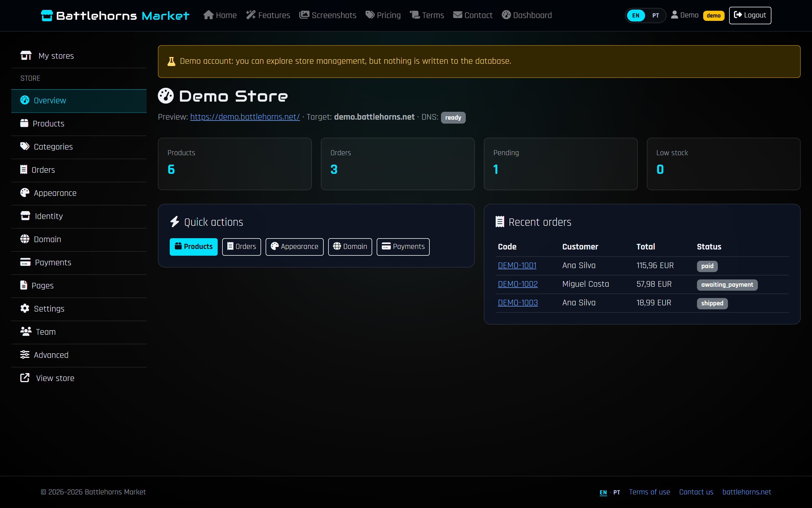Click the Pending count card
The width and height of the screenshot is (812, 508).
click(x=560, y=164)
